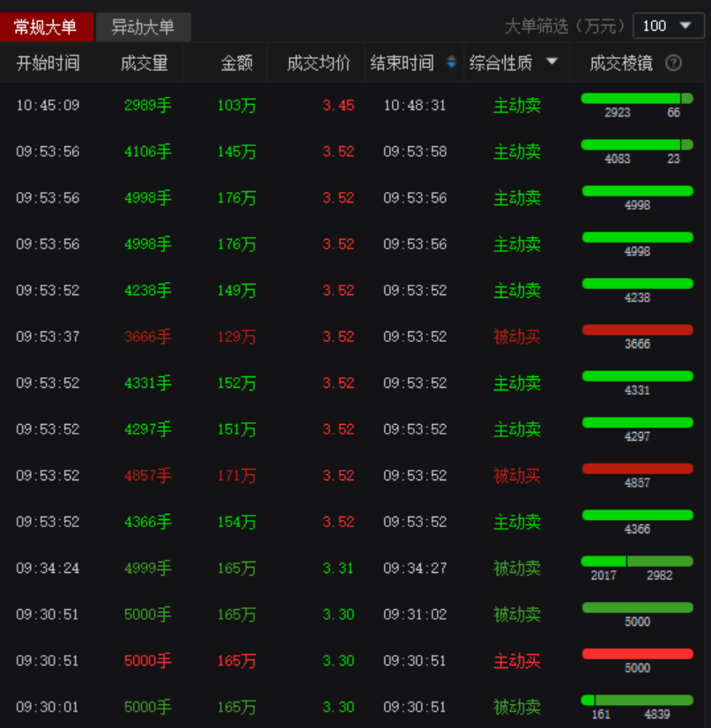Select the 09:30:01 start time cell
This screenshot has height=728, width=711.
point(48,707)
